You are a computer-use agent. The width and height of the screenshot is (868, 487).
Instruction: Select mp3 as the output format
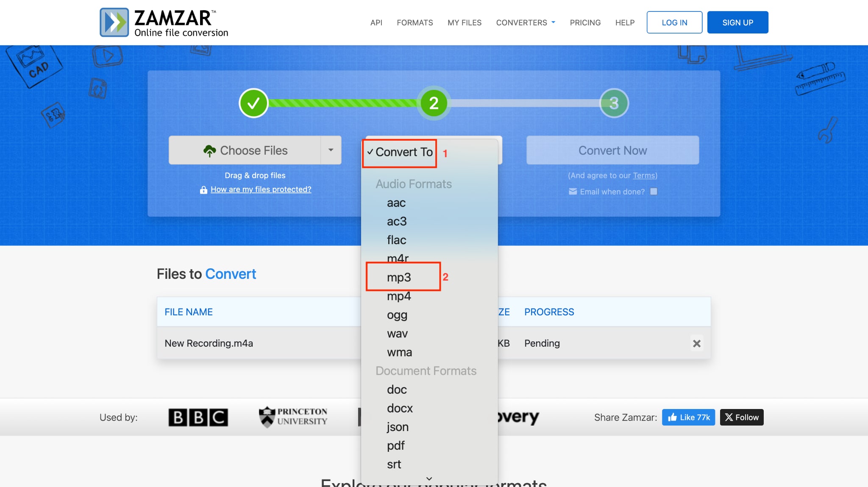(398, 277)
